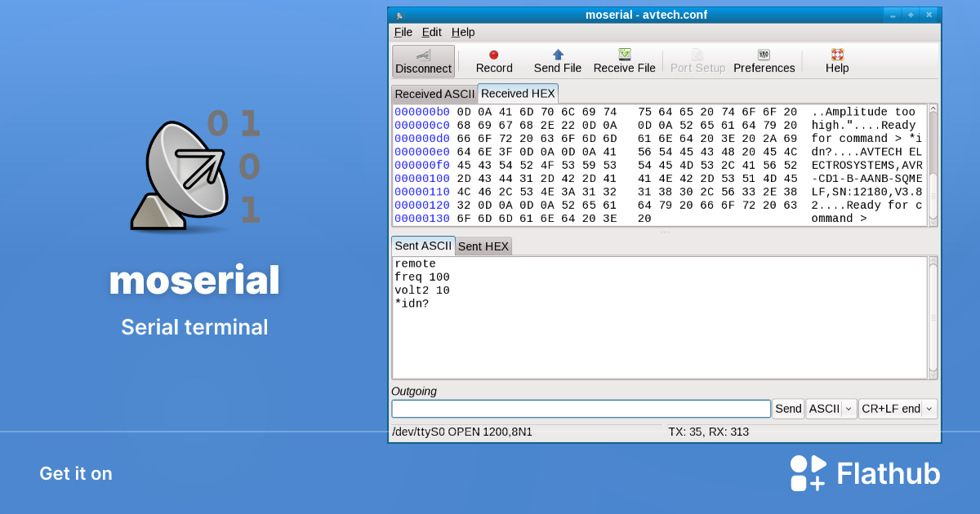Open Port Setup
The image size is (980, 514).
(x=697, y=60)
